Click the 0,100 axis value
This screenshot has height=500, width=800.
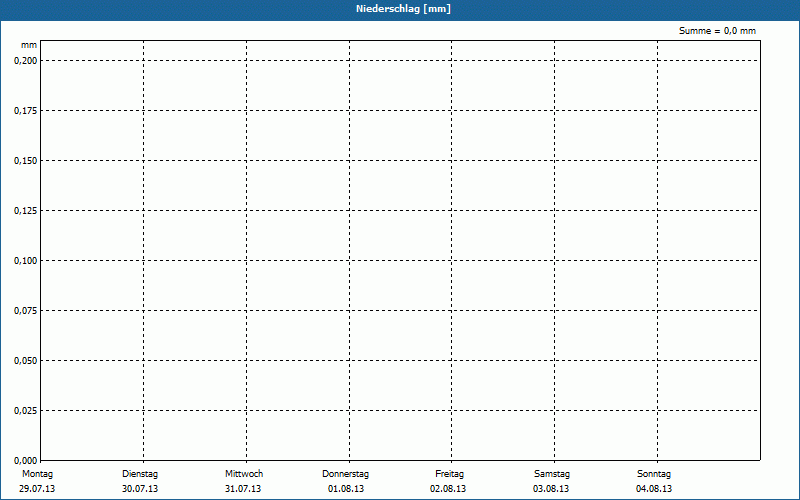pyautogui.click(x=26, y=261)
